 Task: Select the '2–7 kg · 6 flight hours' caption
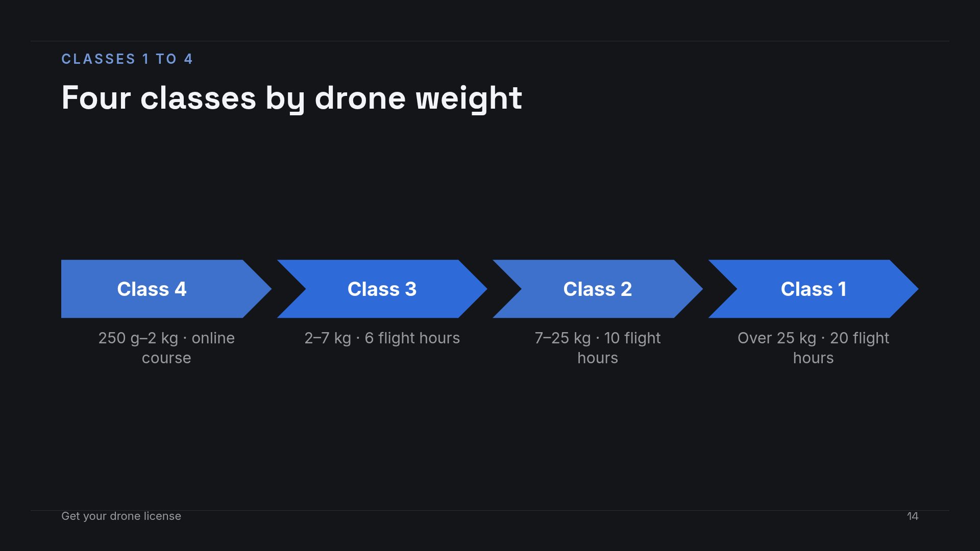pos(382,338)
